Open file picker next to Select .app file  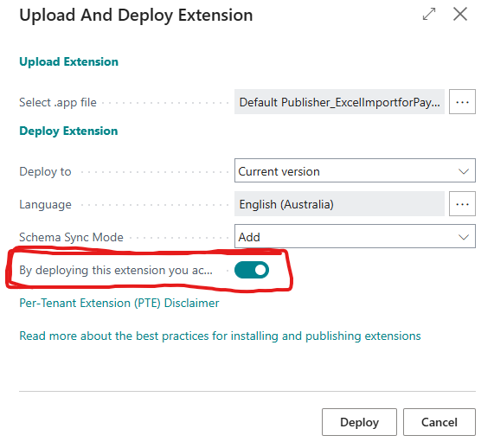462,102
